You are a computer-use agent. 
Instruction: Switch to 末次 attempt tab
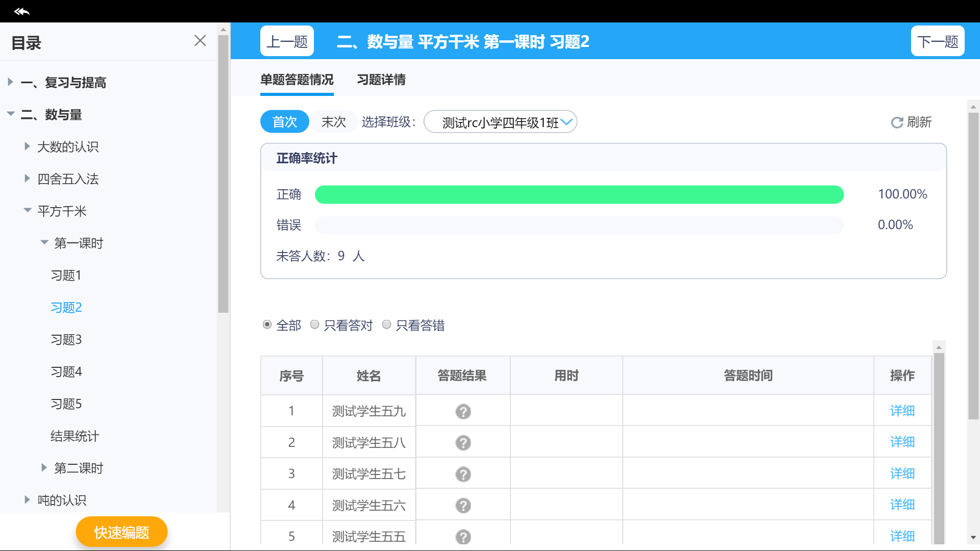(x=333, y=122)
